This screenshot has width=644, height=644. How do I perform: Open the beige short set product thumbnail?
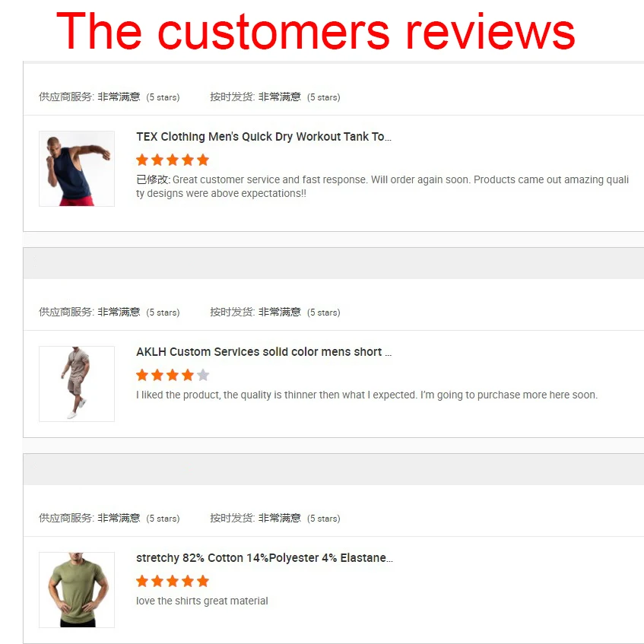[77, 384]
